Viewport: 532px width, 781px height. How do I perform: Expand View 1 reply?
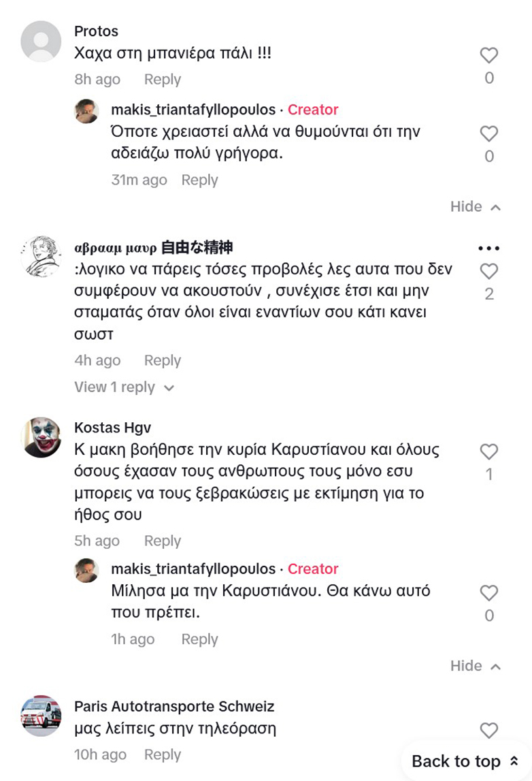point(124,387)
